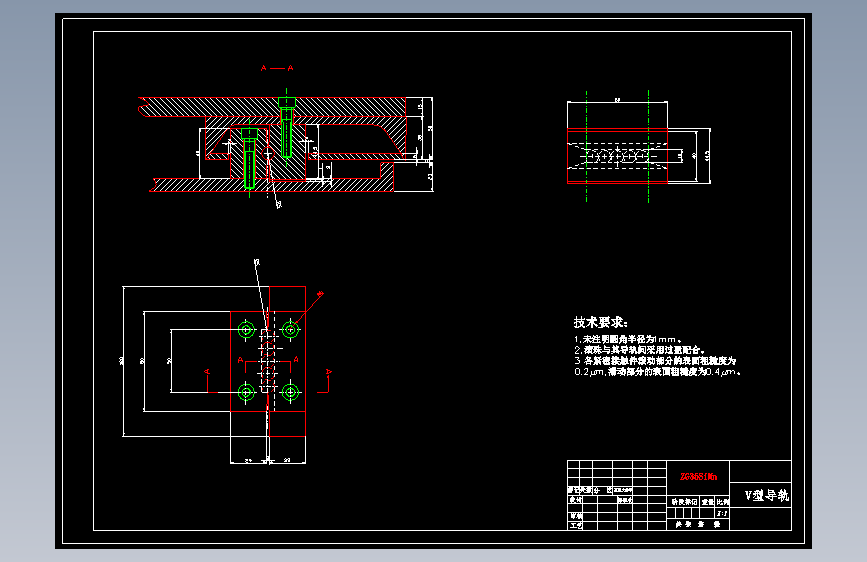
Task: Click the small red circle in section A-A
Action: click(x=268, y=153)
